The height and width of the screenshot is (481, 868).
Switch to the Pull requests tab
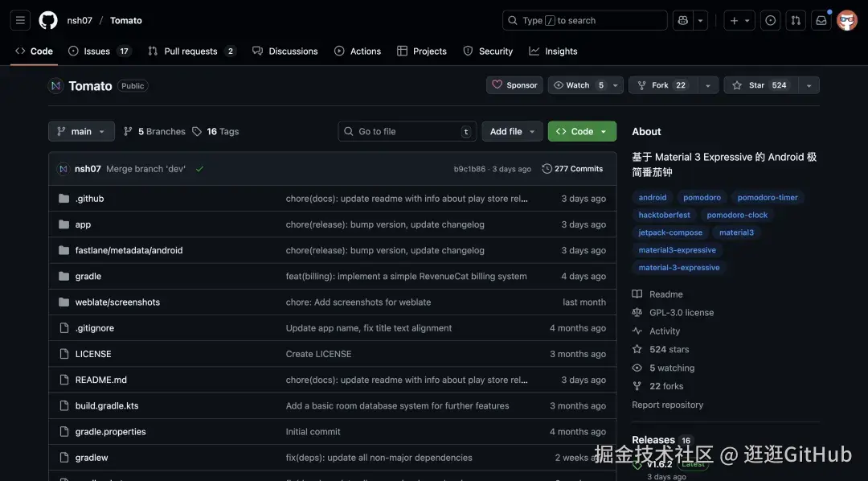click(192, 51)
